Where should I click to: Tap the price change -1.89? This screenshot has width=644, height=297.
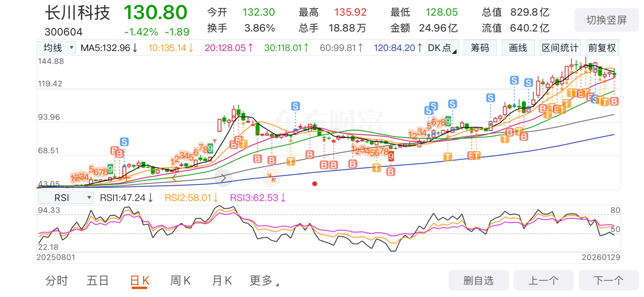pos(177,32)
